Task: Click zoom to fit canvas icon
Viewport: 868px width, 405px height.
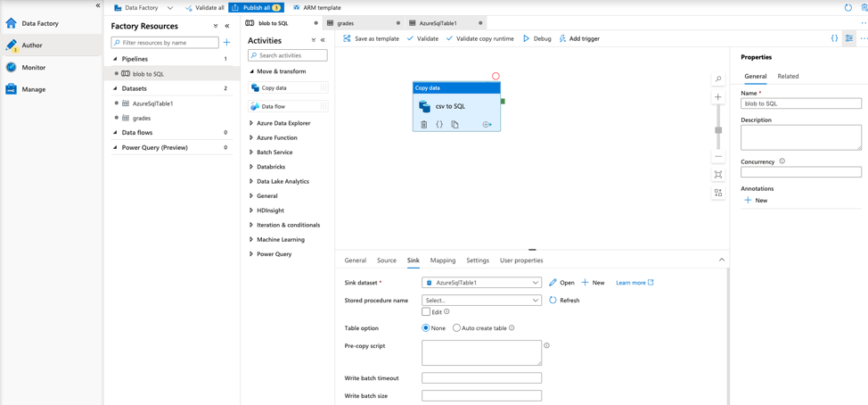Action: point(718,175)
